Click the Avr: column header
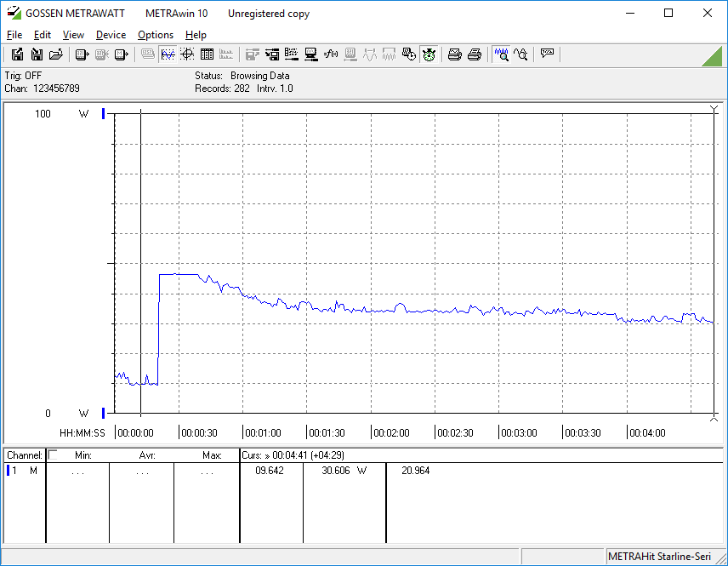The height and width of the screenshot is (566, 728). [x=147, y=455]
